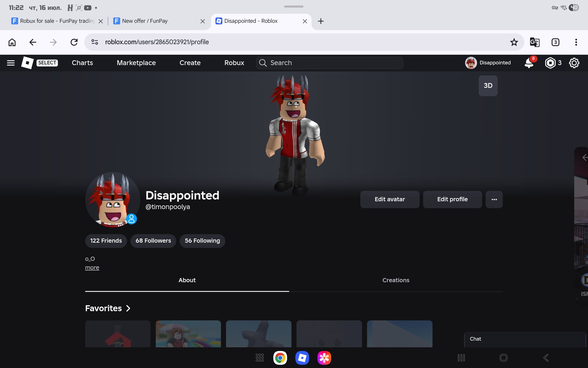Click the search magnifier icon
This screenshot has width=588, height=368.
pyautogui.click(x=263, y=63)
